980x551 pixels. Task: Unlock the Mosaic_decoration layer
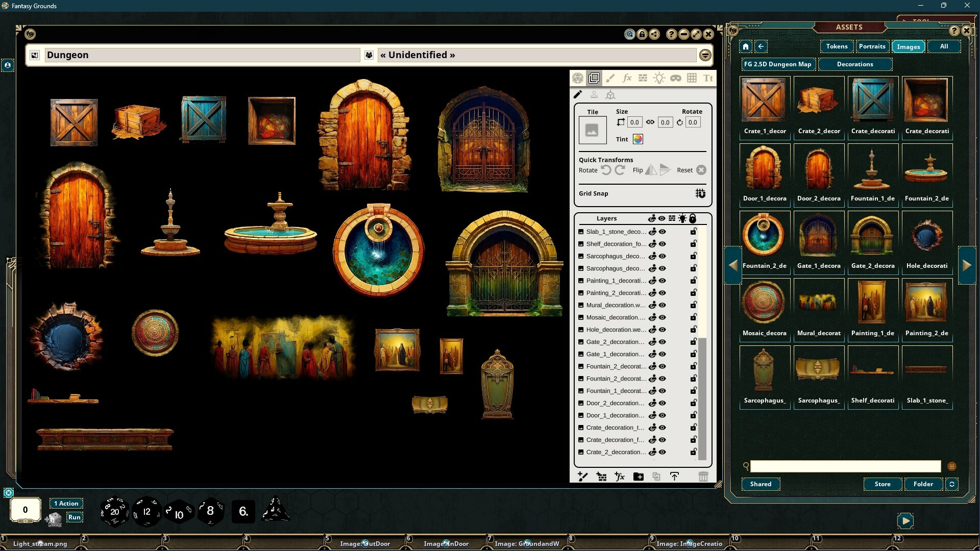coord(693,317)
